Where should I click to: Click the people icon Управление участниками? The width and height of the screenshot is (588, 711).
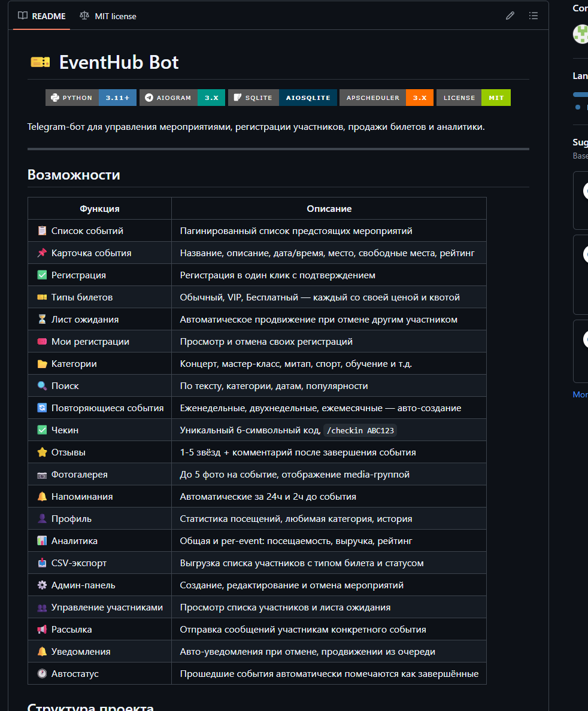pos(42,607)
